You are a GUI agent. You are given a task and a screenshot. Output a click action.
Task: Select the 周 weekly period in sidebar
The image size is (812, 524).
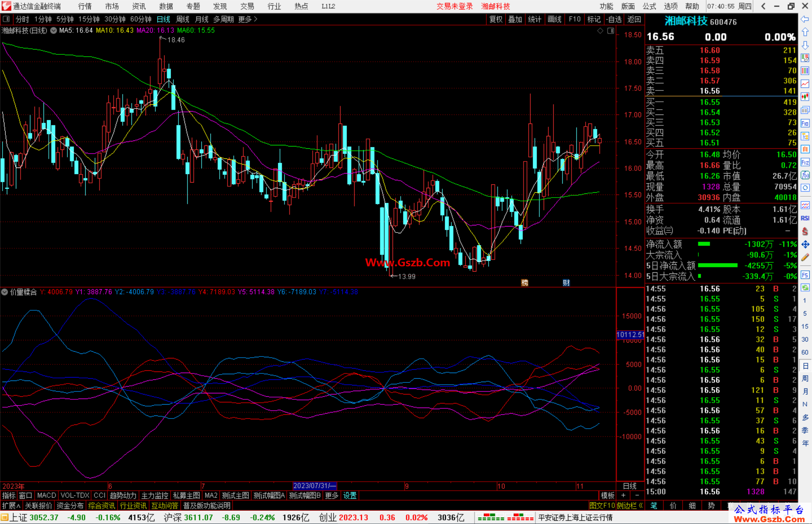pos(805,379)
